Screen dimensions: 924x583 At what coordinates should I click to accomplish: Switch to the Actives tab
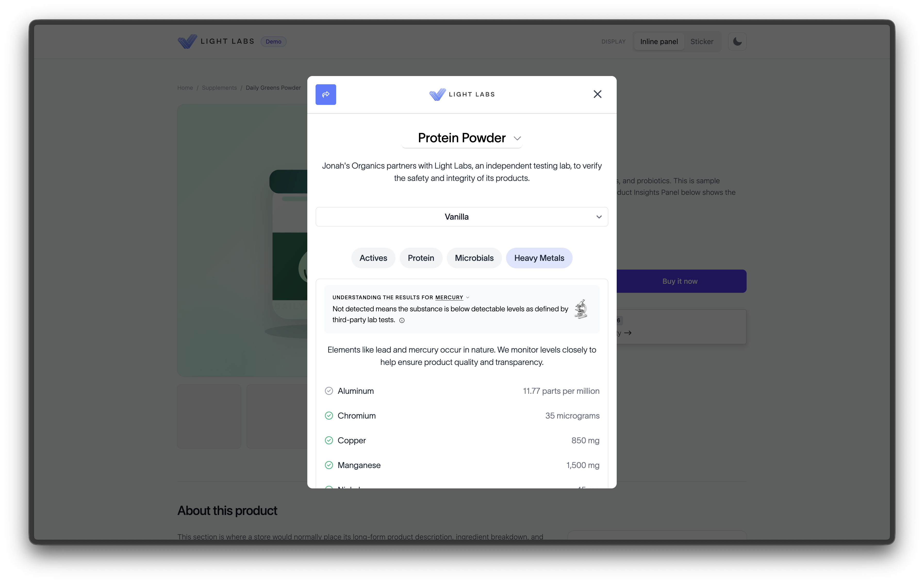coord(373,258)
